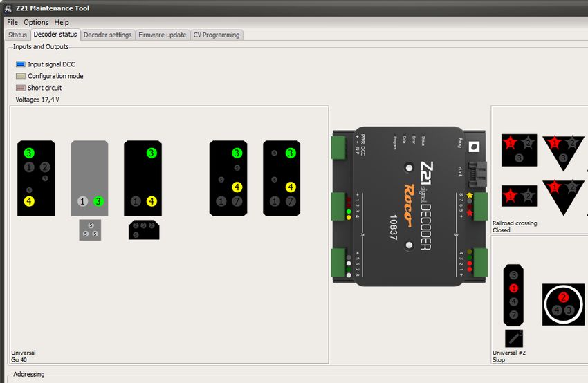Viewport: 588px width, 383px height.
Task: Open the Options menu
Action: tap(36, 22)
